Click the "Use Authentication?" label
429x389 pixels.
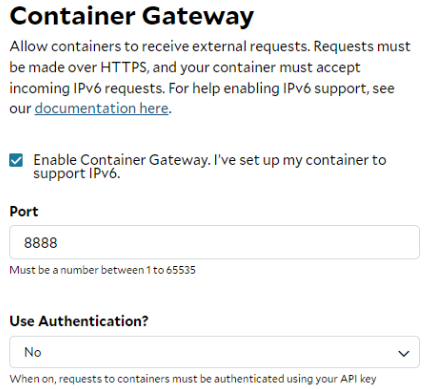point(79,321)
